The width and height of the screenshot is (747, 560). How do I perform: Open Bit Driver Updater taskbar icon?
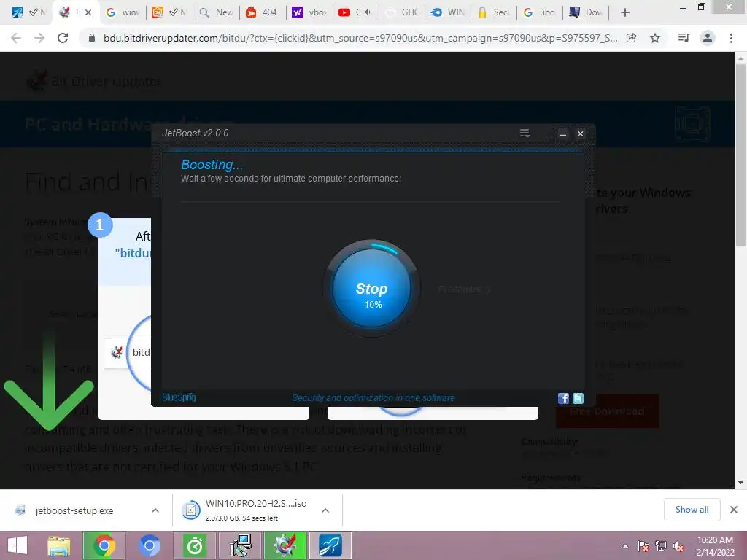coord(285,545)
